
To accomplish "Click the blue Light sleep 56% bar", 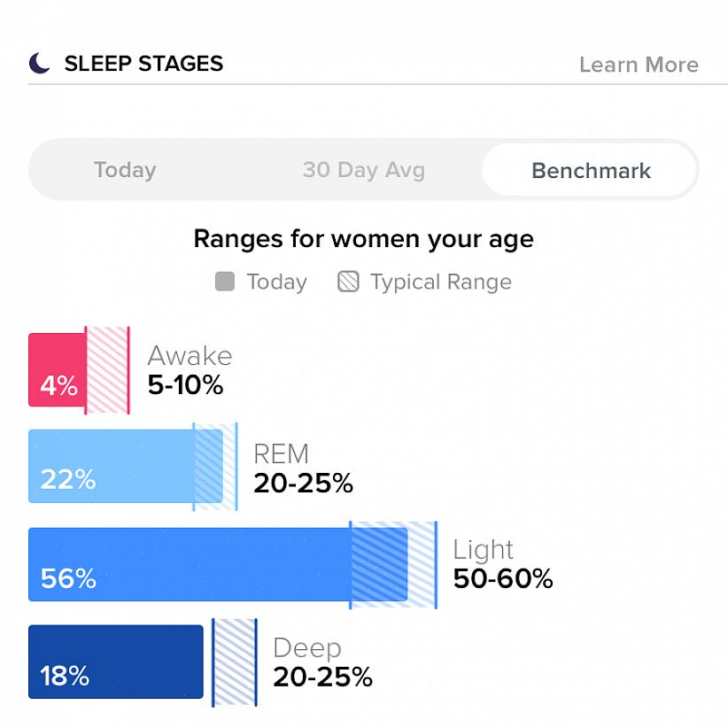I will coord(189,565).
